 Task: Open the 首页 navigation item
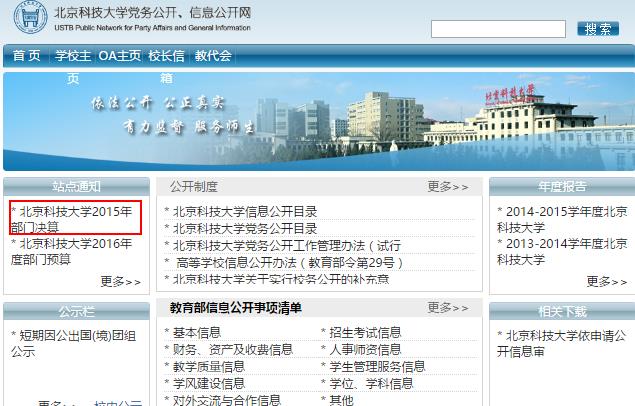[27, 55]
